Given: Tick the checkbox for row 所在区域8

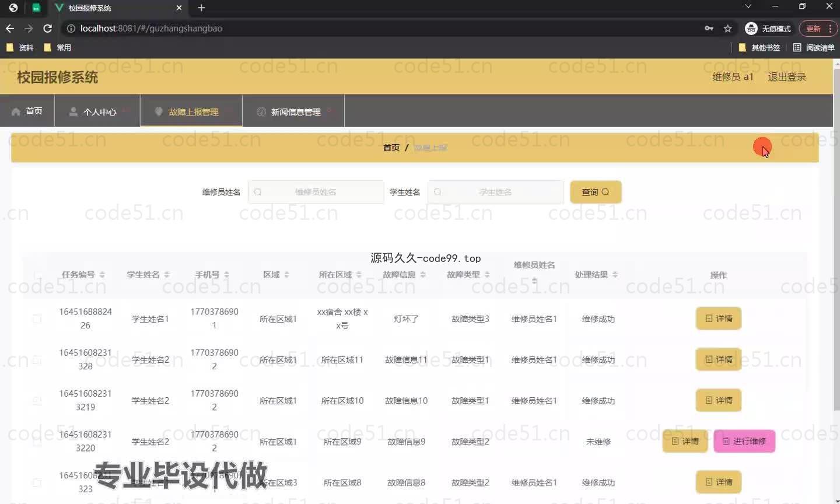Looking at the screenshot, I should click(37, 482).
